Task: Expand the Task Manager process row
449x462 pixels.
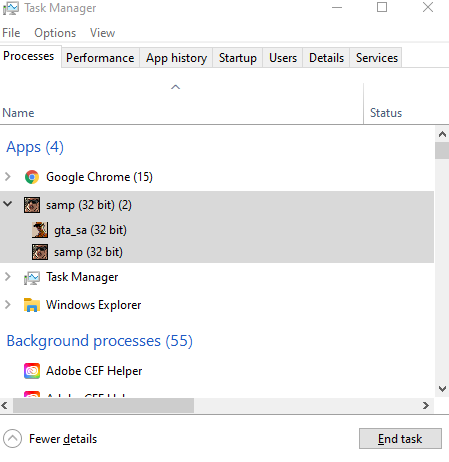Action: [8, 276]
